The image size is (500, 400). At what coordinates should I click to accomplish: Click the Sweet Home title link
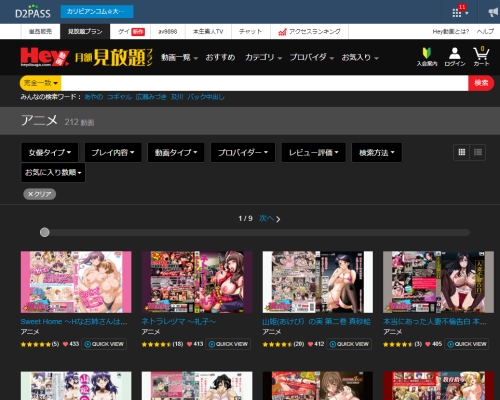[74, 322]
